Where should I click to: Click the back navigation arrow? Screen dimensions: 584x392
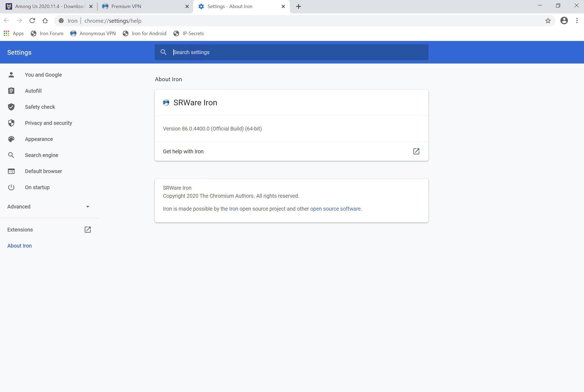tap(6, 21)
